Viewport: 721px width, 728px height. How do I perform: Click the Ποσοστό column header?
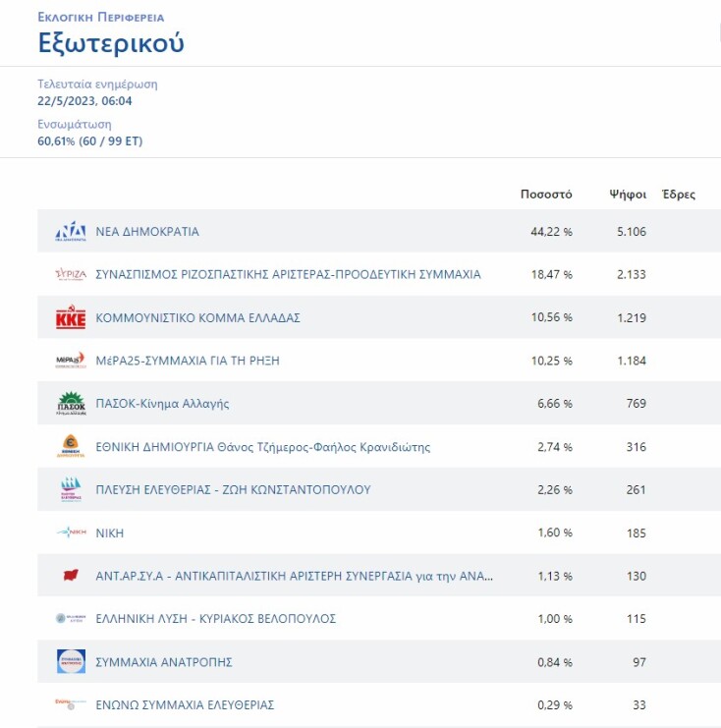pyautogui.click(x=546, y=195)
